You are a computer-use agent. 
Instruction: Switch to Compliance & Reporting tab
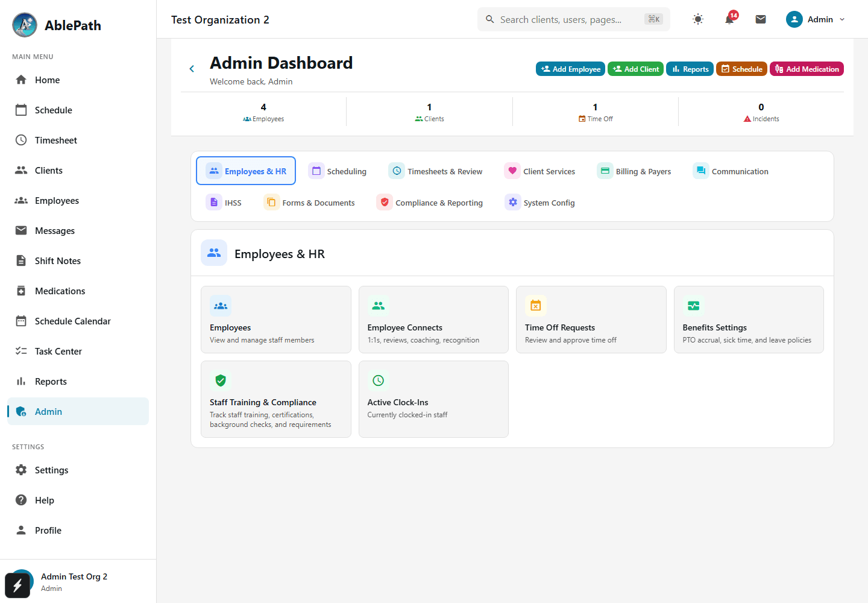[430, 203]
